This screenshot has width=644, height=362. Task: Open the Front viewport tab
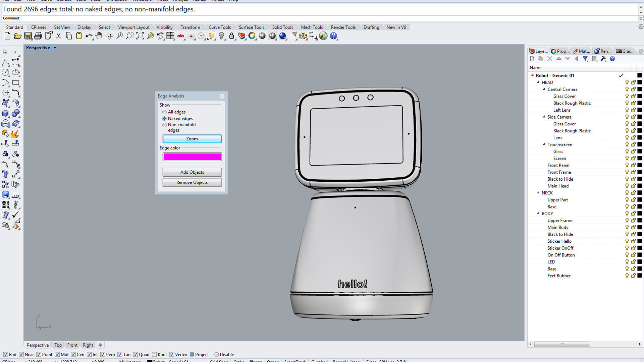coord(72,345)
